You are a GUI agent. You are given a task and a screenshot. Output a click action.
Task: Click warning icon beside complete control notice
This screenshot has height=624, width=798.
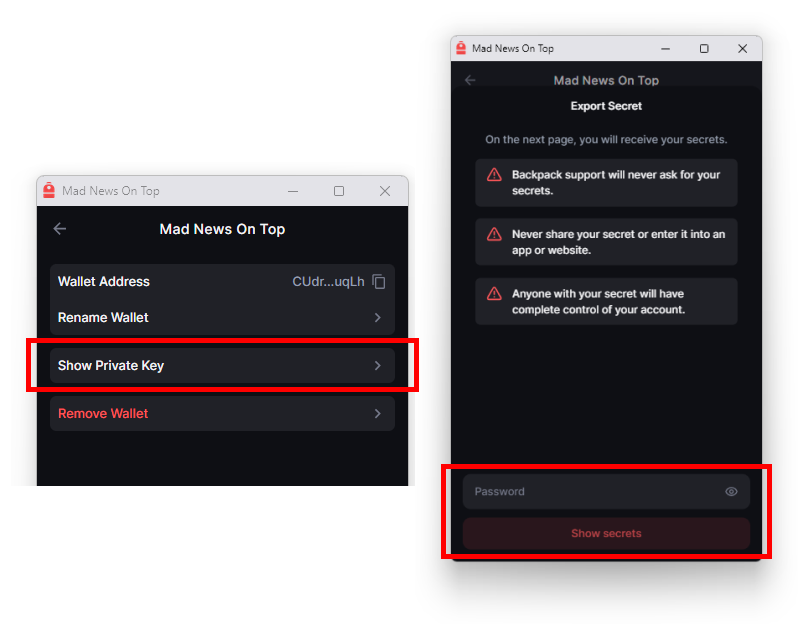pos(494,294)
